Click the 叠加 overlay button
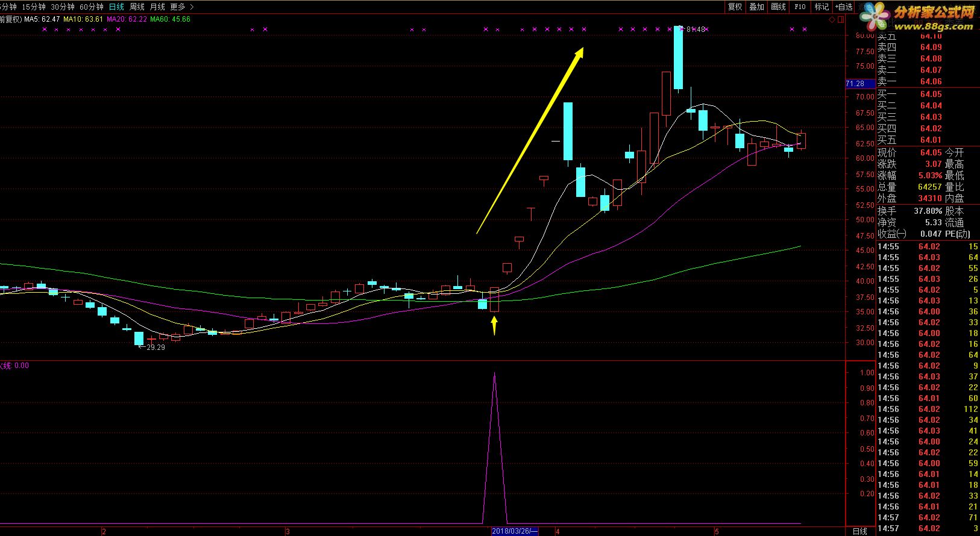 (756, 7)
